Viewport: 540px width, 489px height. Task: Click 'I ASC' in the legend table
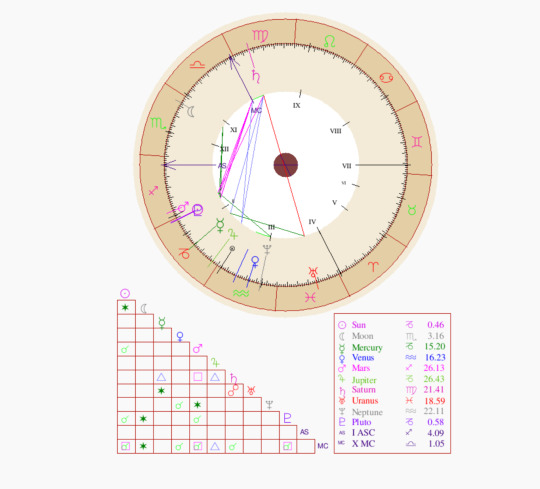click(363, 433)
